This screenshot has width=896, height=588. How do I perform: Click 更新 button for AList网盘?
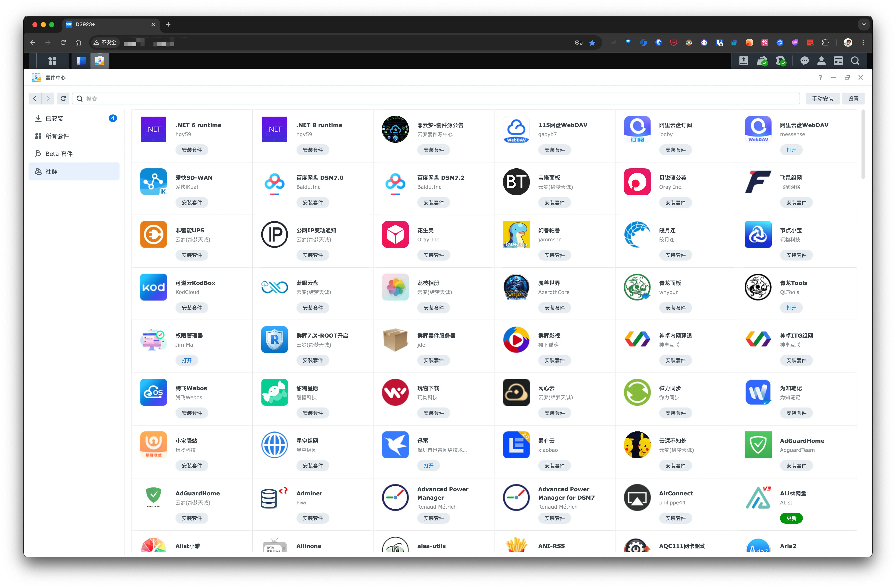(x=791, y=518)
